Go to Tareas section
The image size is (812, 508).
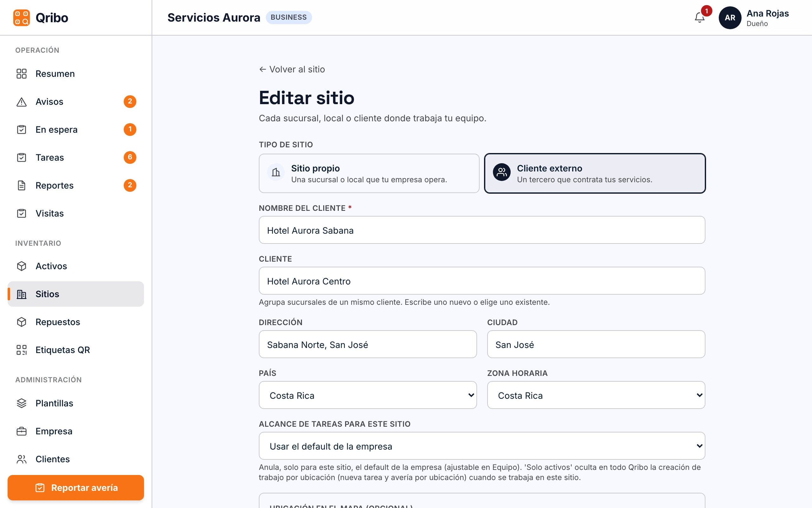point(75,157)
